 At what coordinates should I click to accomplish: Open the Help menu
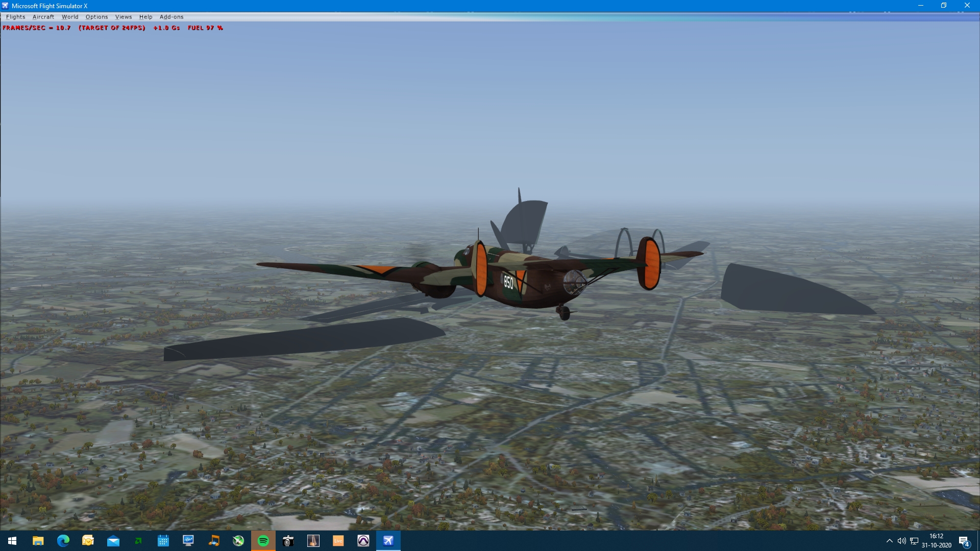(x=145, y=17)
